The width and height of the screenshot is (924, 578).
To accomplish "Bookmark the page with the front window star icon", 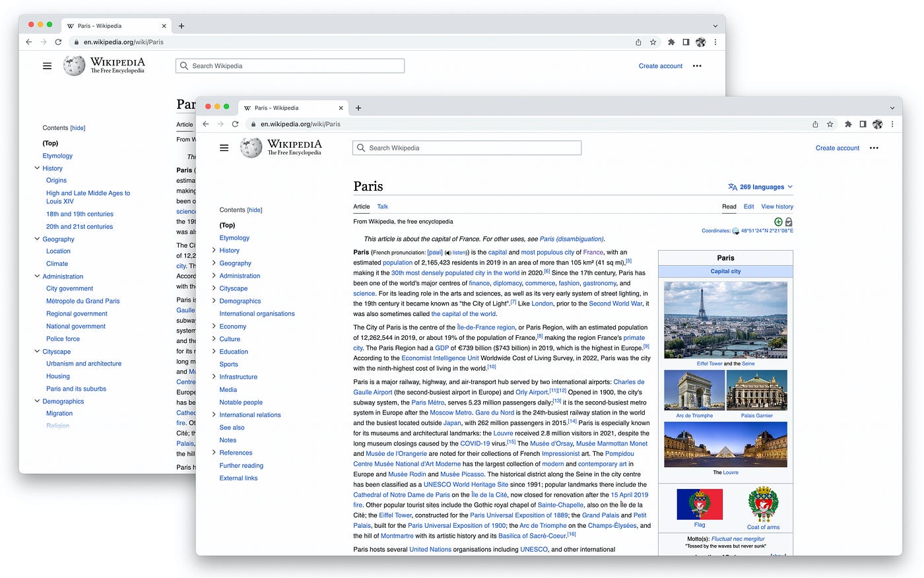I will pos(830,124).
